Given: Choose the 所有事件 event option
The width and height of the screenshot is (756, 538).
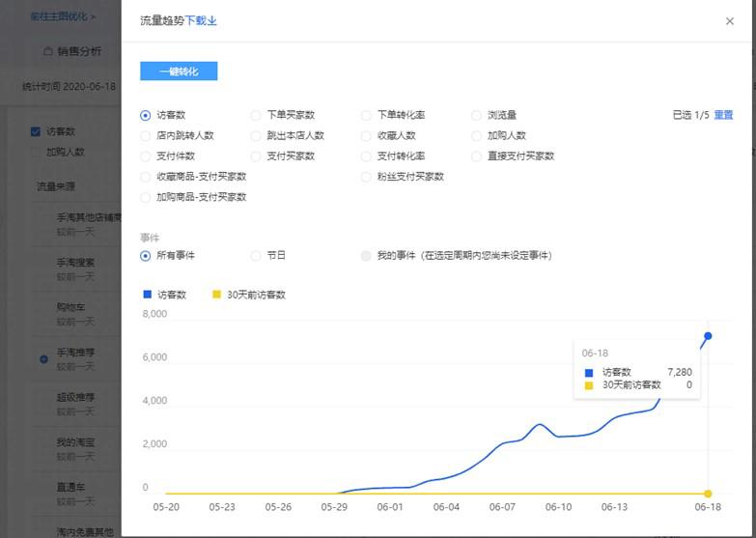Looking at the screenshot, I should pyautogui.click(x=145, y=256).
